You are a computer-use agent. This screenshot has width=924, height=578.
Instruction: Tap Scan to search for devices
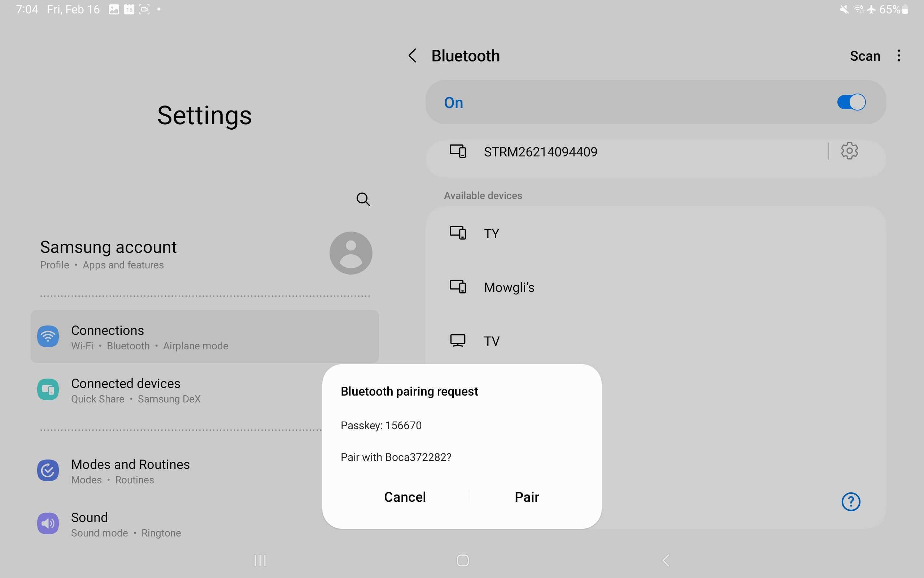tap(865, 56)
